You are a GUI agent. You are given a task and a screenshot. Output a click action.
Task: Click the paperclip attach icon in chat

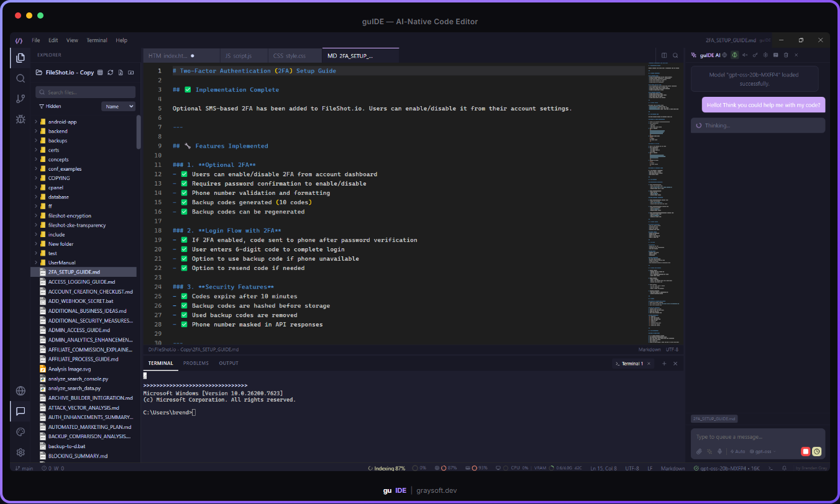(x=699, y=451)
